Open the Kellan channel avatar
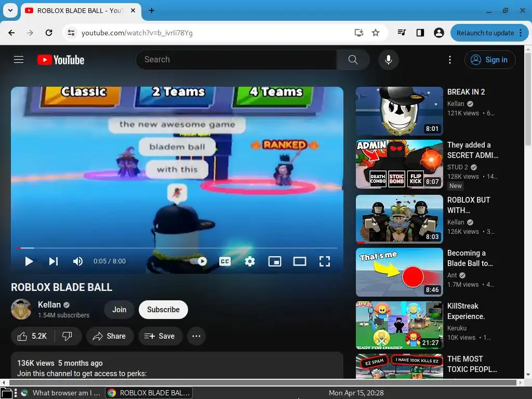This screenshot has width=532, height=399. click(21, 310)
